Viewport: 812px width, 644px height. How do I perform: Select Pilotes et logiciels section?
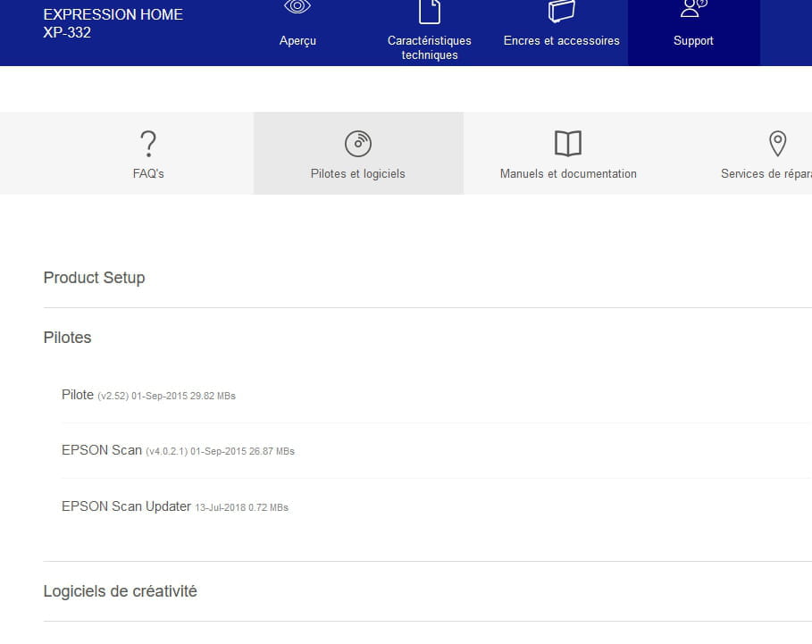(x=358, y=173)
